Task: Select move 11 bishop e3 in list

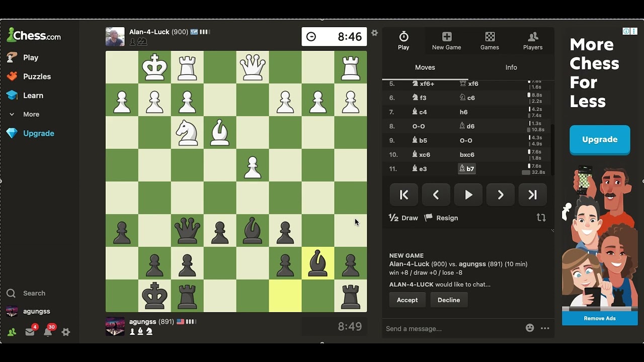Action: tap(420, 169)
